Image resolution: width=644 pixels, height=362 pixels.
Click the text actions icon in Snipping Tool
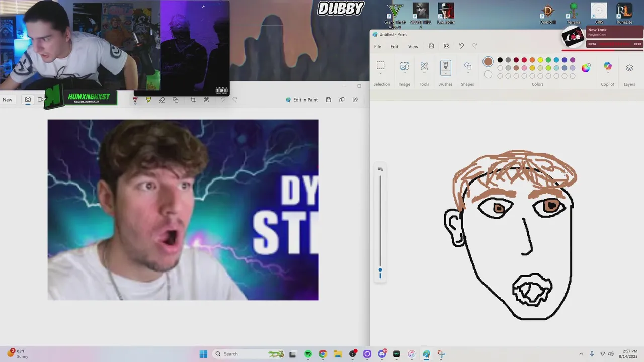click(x=207, y=100)
